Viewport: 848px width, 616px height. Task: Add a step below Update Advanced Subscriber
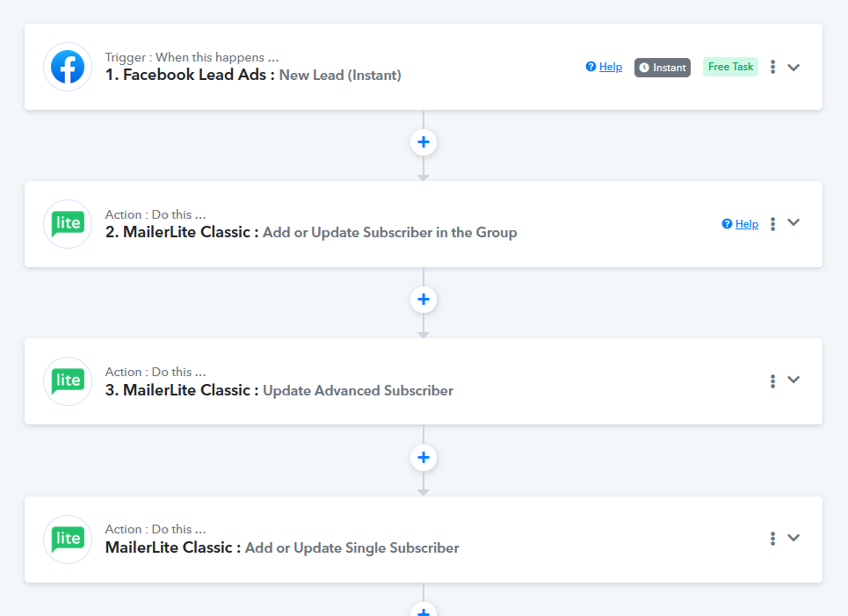click(424, 458)
